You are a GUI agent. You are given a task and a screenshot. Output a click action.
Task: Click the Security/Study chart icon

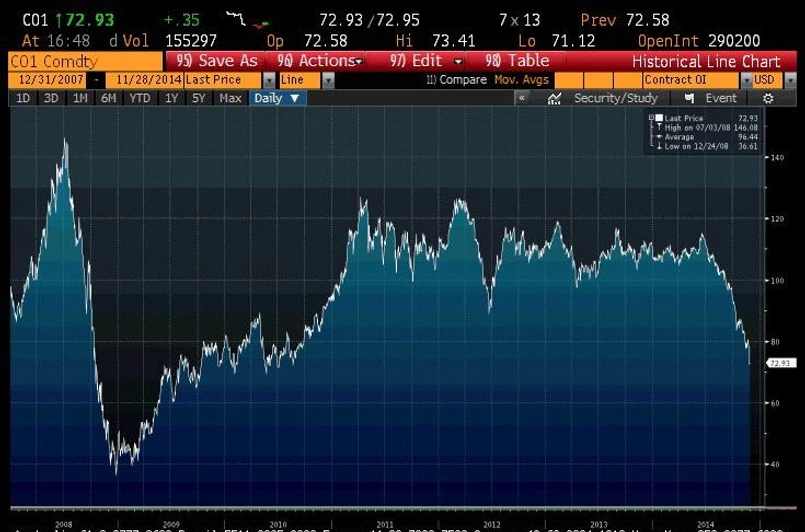[x=554, y=99]
